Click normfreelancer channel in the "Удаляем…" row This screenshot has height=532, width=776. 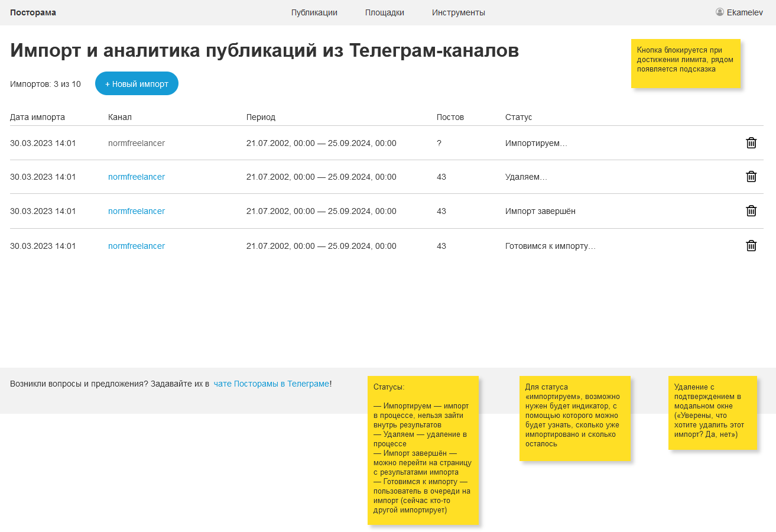[136, 177]
